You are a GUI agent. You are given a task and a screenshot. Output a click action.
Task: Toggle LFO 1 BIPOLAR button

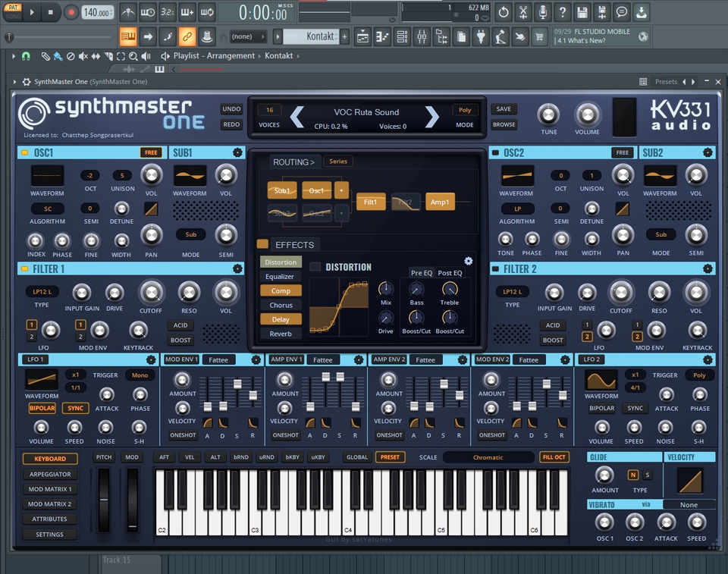[42, 408]
